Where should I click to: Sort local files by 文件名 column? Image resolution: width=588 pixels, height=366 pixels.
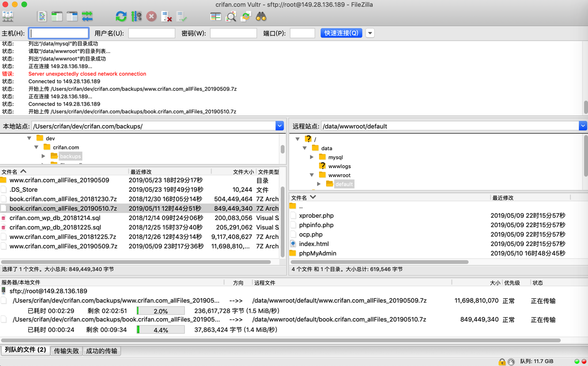click(64, 172)
